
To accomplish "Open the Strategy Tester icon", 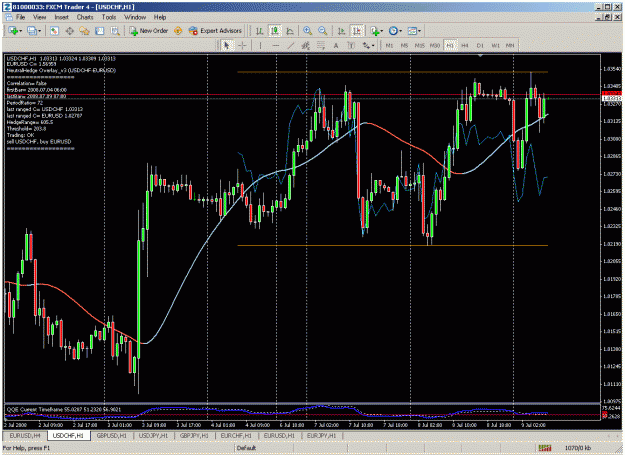I will tap(115, 31).
